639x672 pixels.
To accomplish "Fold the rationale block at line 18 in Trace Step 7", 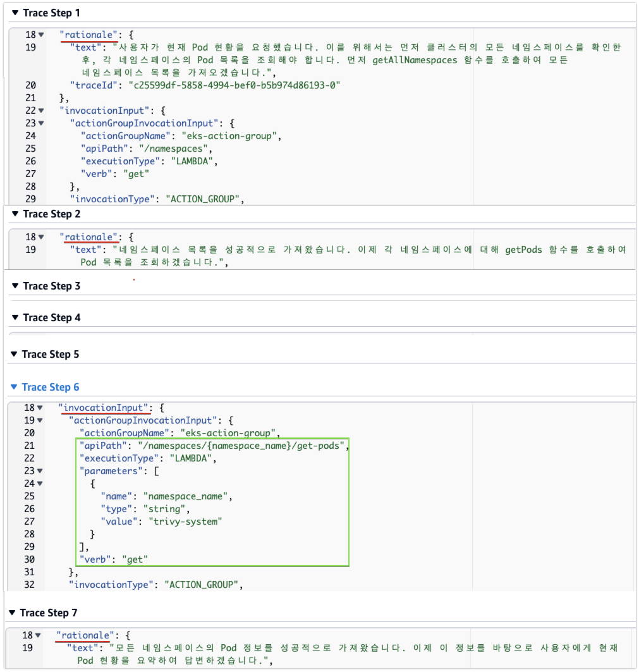I will point(38,635).
